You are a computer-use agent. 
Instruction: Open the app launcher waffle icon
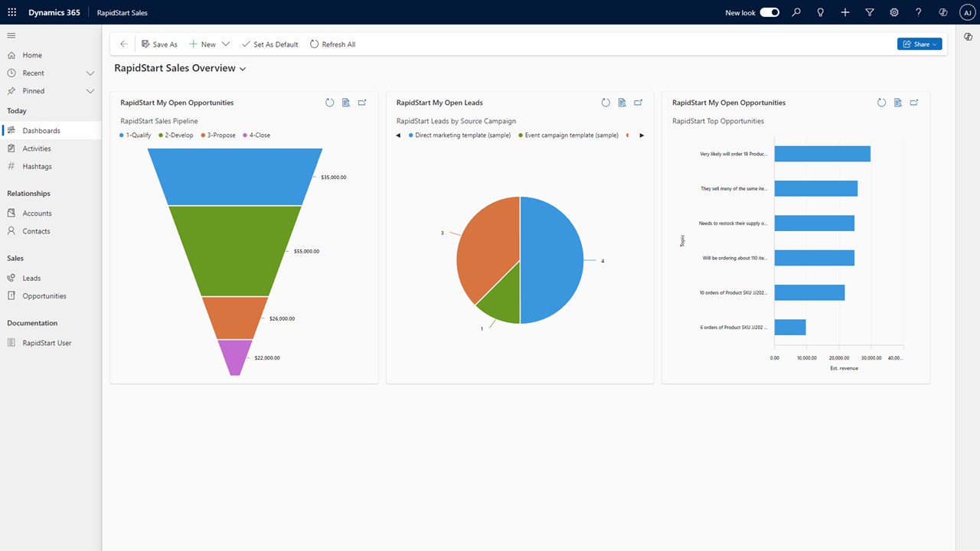click(11, 12)
